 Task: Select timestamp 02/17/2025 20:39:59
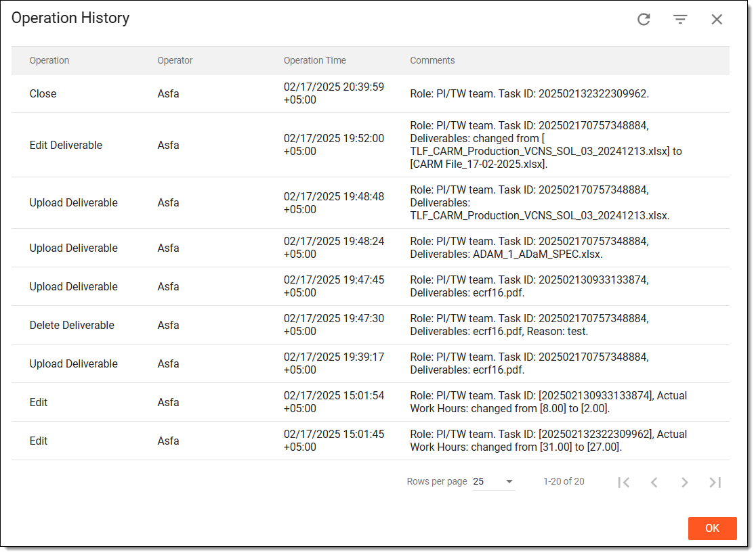(334, 93)
